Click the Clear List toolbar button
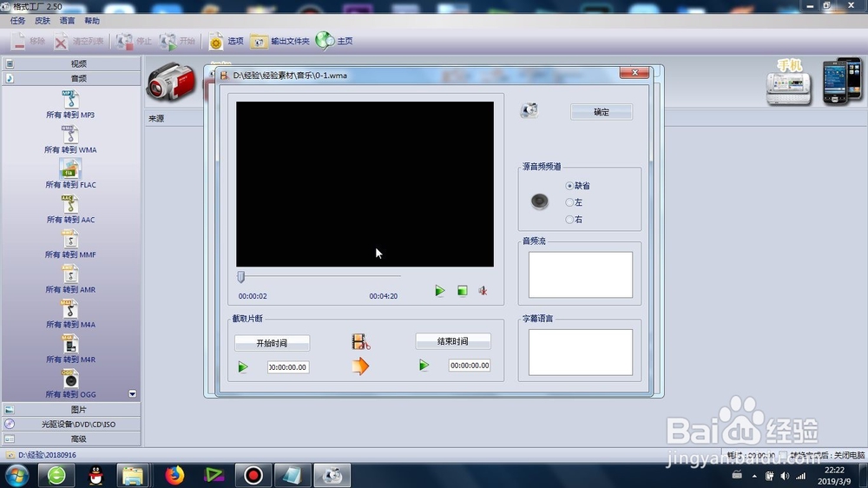This screenshot has width=868, height=488. tap(79, 41)
